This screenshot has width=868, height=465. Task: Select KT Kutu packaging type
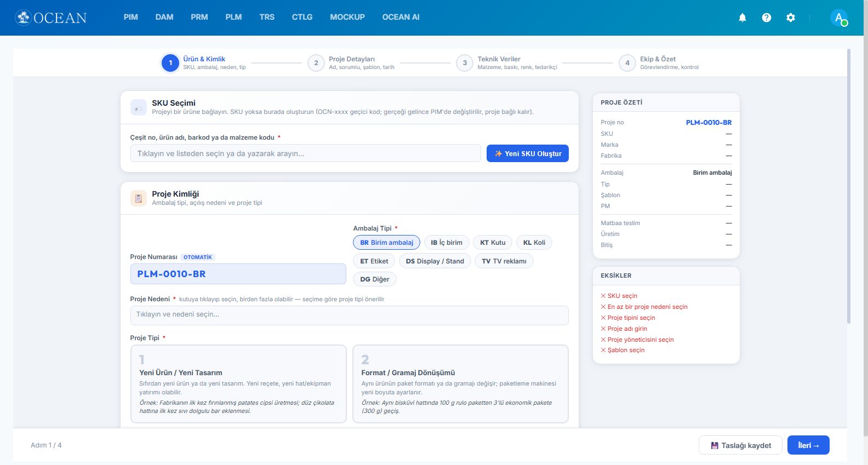click(x=493, y=243)
